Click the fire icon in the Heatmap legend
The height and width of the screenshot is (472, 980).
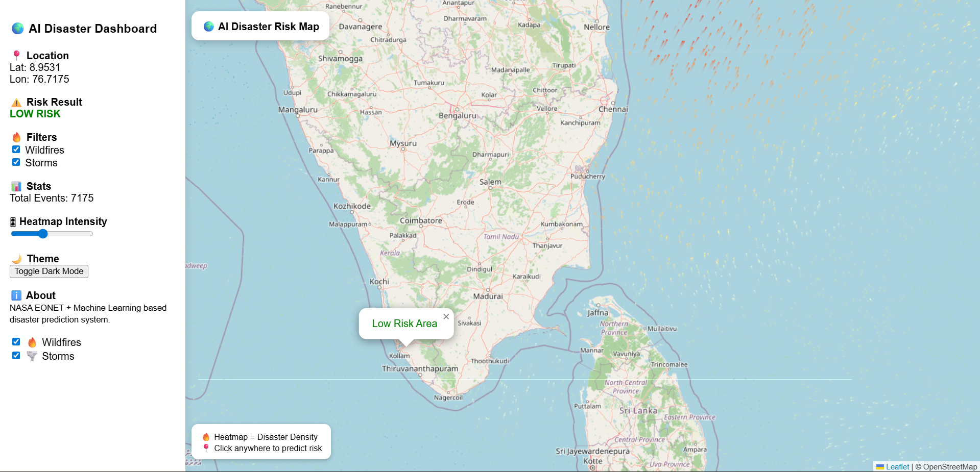pyautogui.click(x=206, y=436)
